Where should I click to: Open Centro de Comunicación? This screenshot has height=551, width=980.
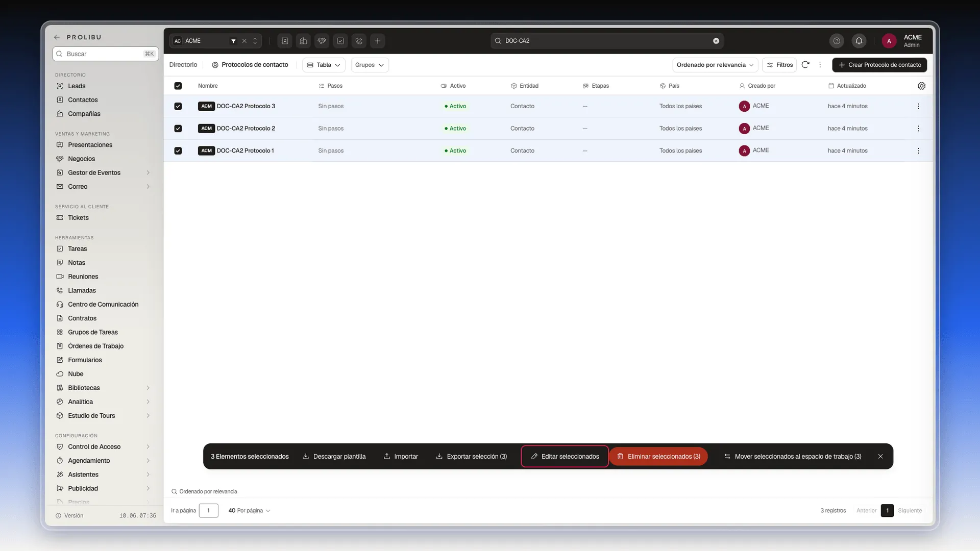coord(103,304)
